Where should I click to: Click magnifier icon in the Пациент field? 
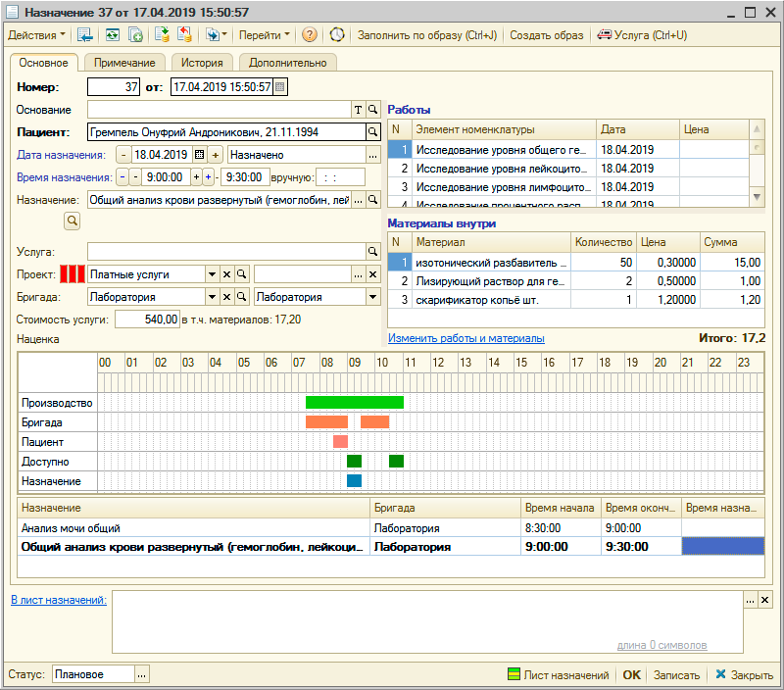pos(372,131)
